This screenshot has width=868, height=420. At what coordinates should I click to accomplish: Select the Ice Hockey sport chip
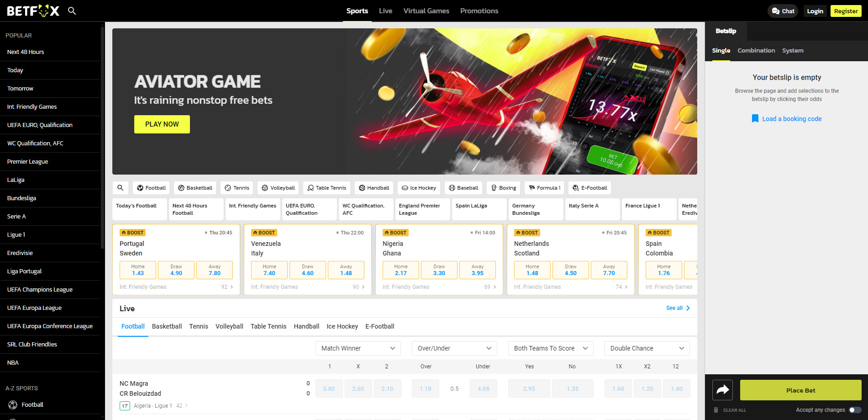coord(419,188)
